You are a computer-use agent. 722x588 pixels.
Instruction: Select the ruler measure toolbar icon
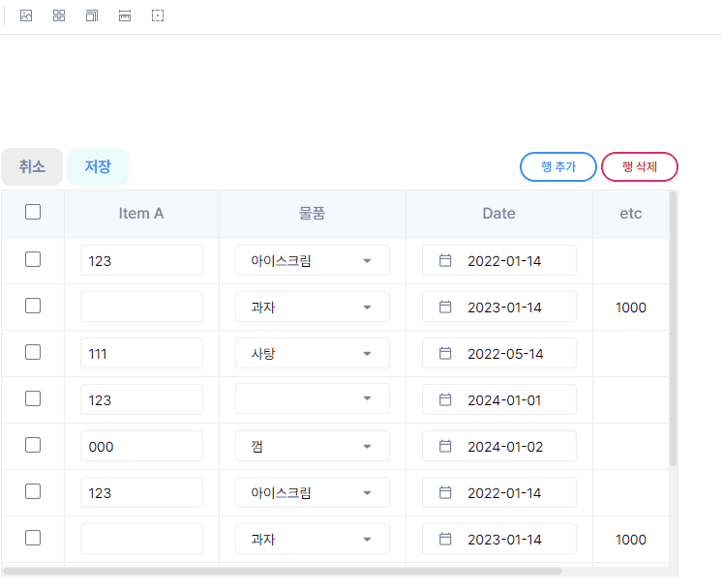(125, 15)
